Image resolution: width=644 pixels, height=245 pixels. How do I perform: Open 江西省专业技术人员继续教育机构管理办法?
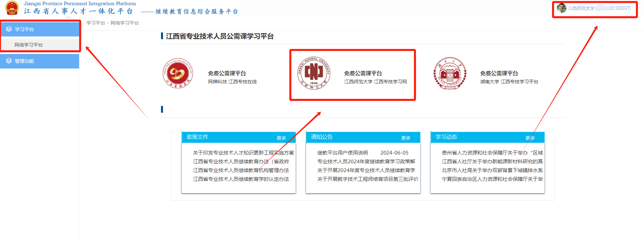point(241,170)
